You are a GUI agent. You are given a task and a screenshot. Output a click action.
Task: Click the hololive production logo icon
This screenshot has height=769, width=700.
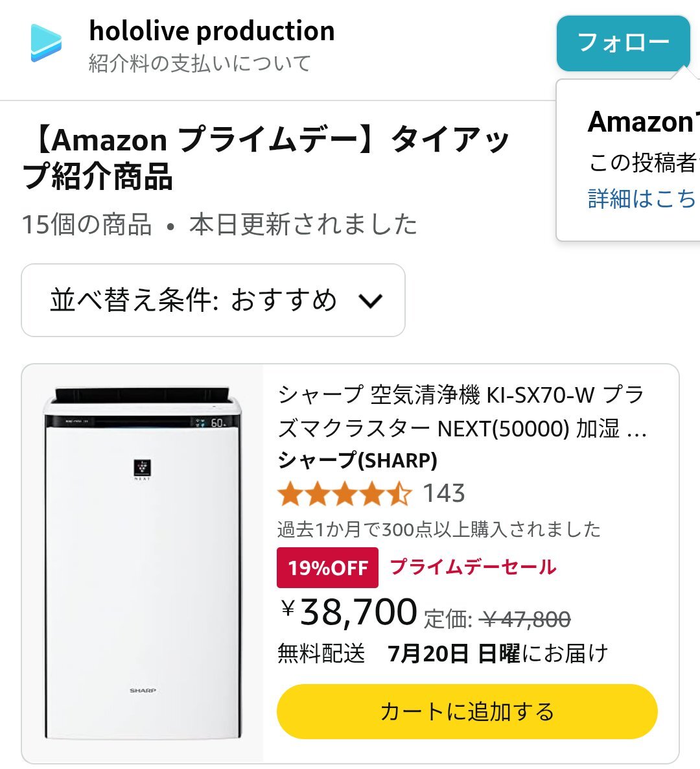46,43
